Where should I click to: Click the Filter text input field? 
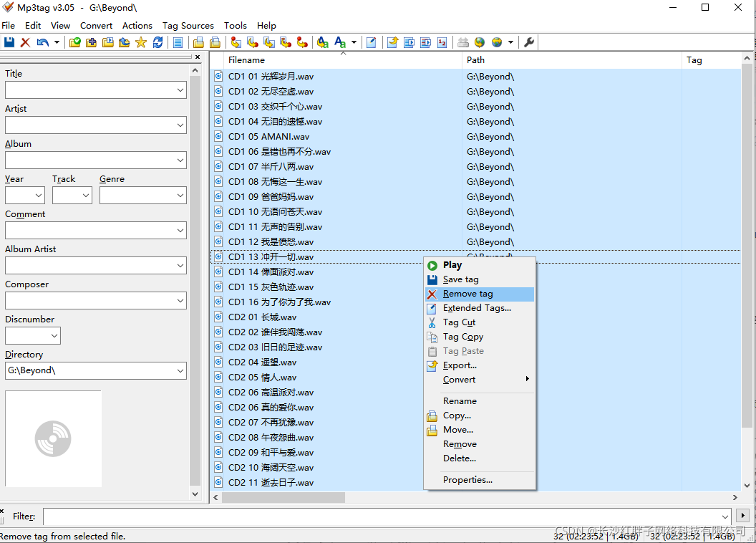coord(387,516)
